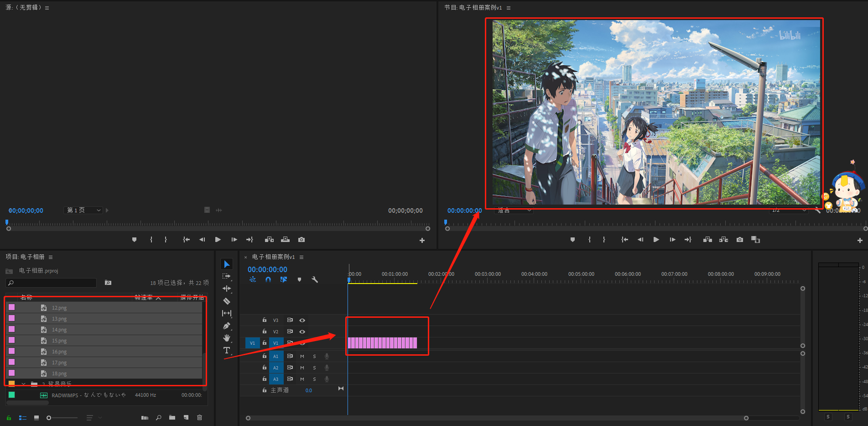
Task: Solo audio track A2
Action: point(314,368)
